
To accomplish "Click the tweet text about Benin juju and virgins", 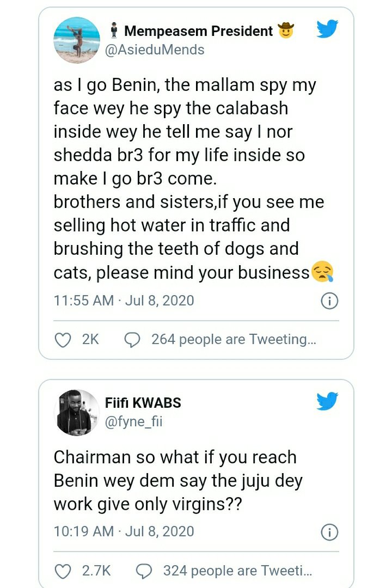I will pyautogui.click(x=177, y=481).
